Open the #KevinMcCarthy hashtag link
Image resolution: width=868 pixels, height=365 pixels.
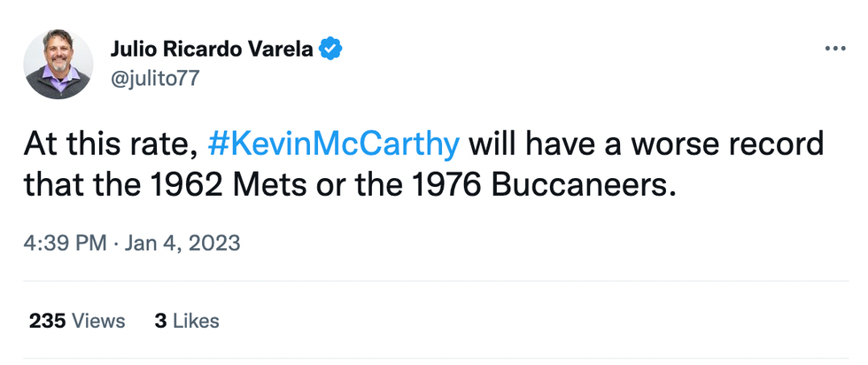[334, 144]
